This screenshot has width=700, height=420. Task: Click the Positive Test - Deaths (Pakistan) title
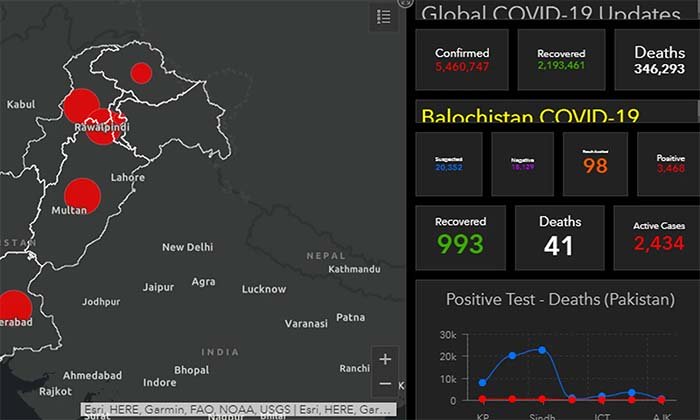560,299
